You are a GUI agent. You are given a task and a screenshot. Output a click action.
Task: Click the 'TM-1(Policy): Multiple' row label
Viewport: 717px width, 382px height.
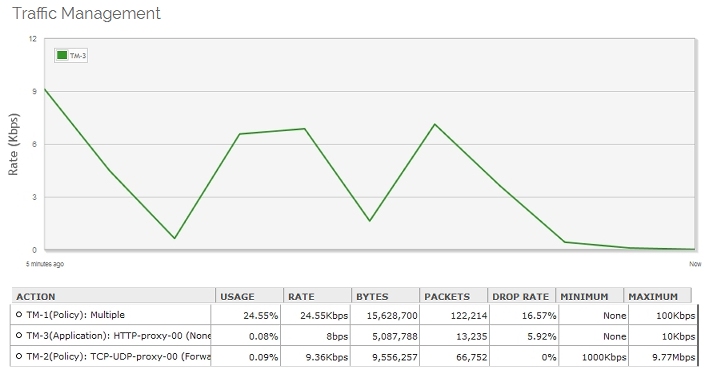click(x=75, y=315)
